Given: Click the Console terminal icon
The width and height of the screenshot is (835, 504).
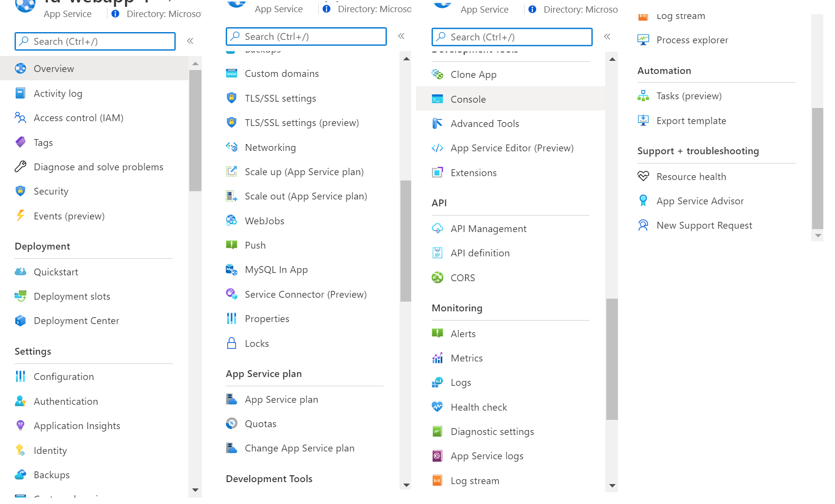Looking at the screenshot, I should tap(437, 99).
